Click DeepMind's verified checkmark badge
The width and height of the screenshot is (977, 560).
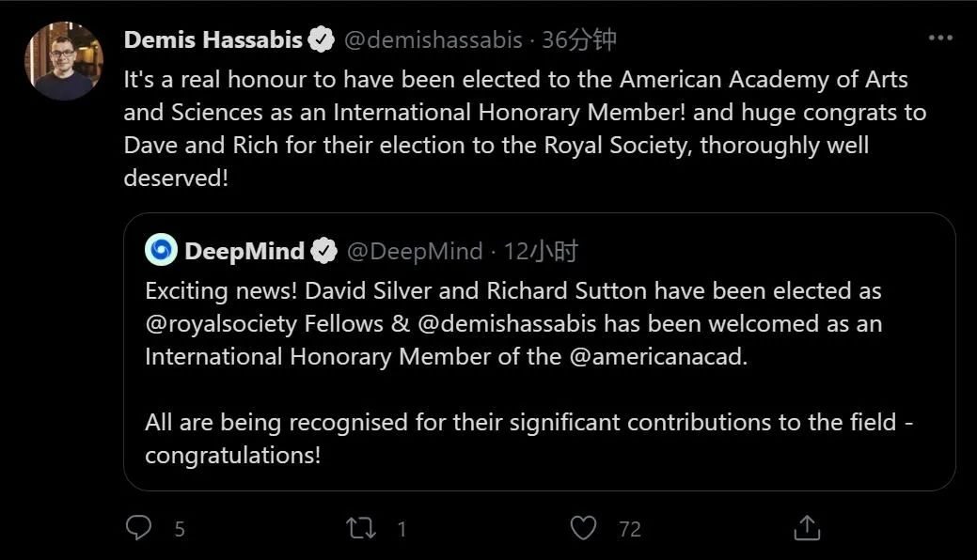click(x=325, y=252)
